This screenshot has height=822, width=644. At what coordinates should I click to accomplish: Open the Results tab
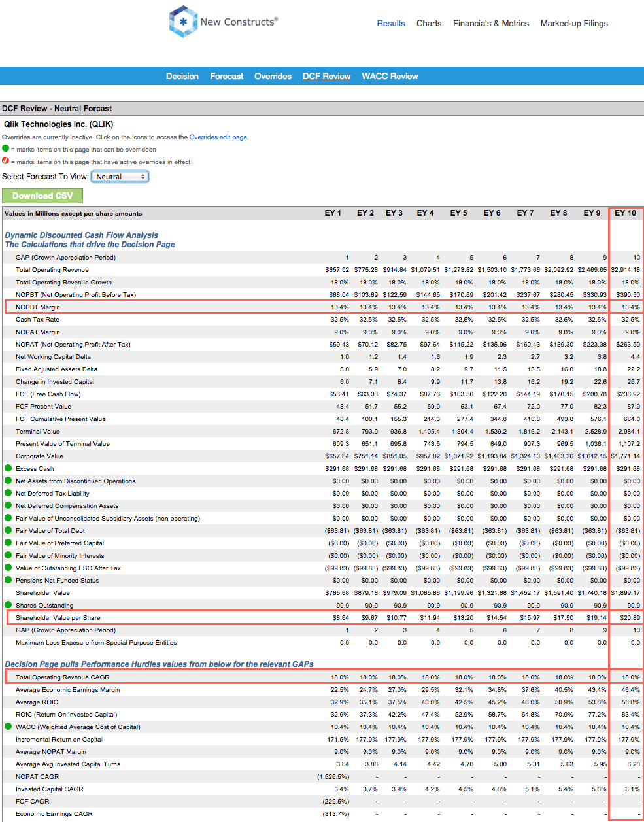(391, 23)
